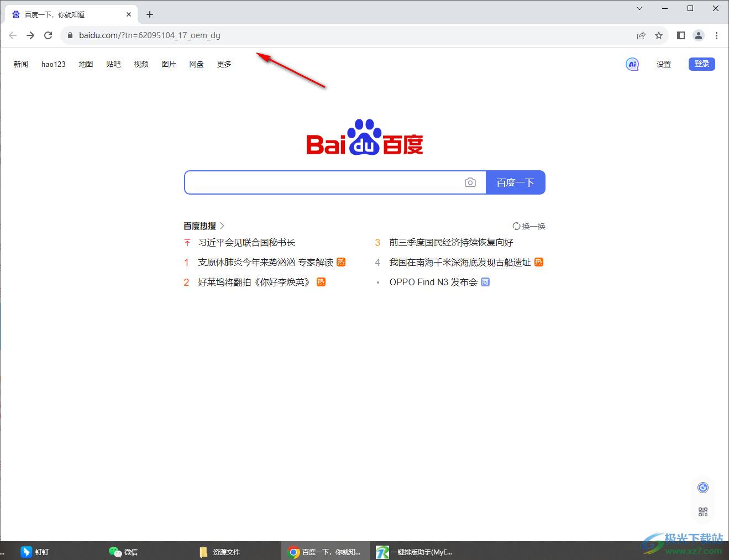This screenshot has height=560, width=729.
Task: Expand 百度热搜 via the chevron
Action: click(x=222, y=226)
